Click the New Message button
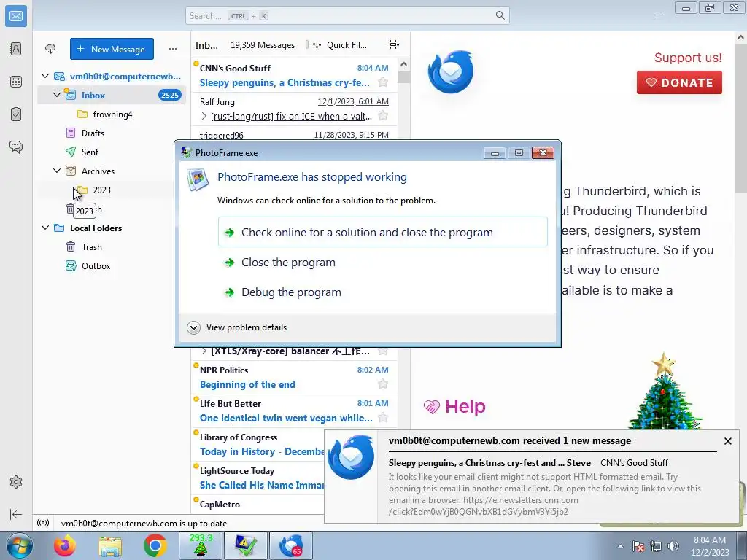The image size is (747, 560). pyautogui.click(x=112, y=49)
